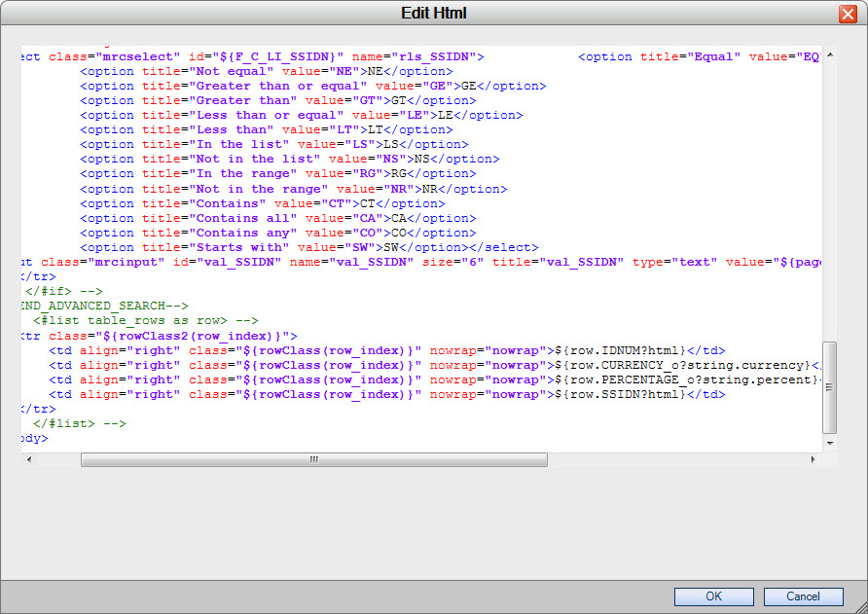
Task: Place cursor in the Equal option line
Action: (x=681, y=55)
